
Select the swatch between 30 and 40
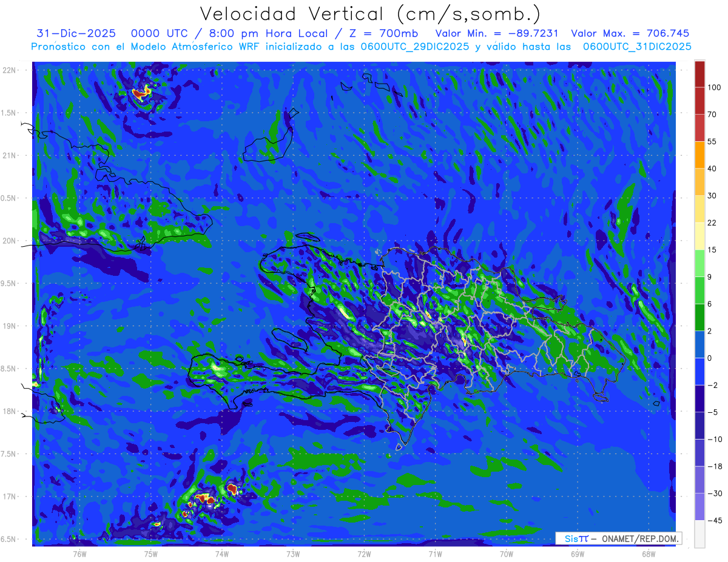699,182
